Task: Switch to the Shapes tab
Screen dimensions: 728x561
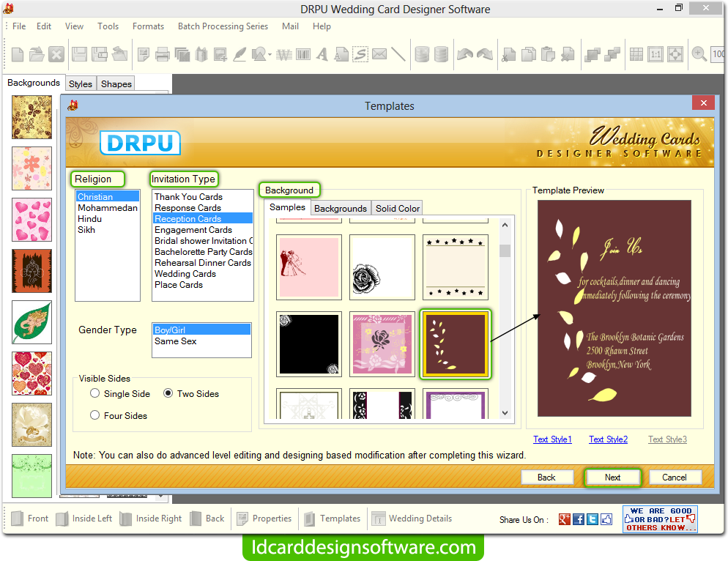Action: click(x=115, y=83)
